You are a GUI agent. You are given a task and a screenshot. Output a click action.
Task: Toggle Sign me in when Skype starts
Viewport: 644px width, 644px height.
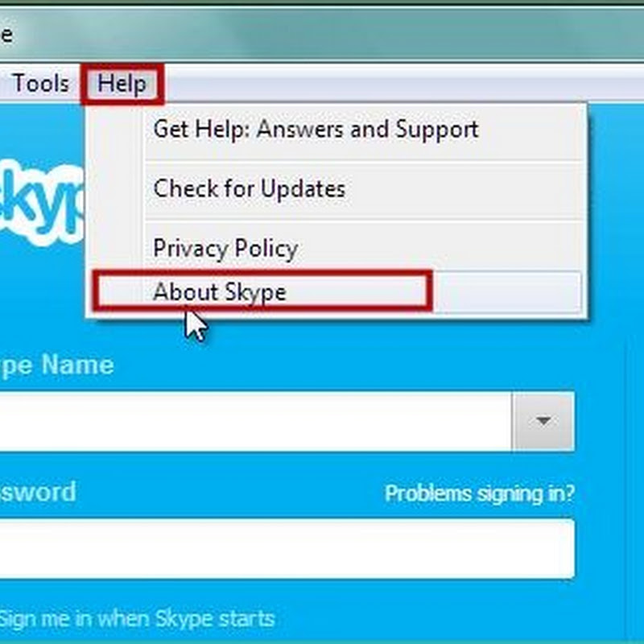[x=137, y=619]
